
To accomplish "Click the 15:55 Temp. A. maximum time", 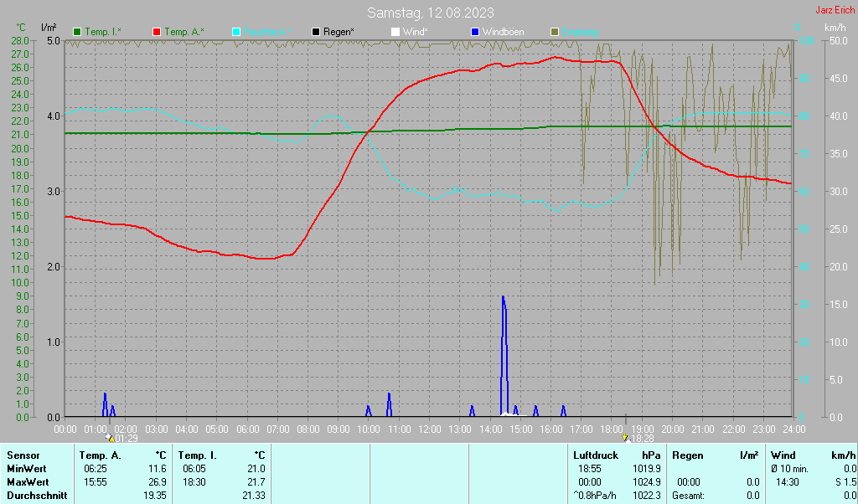I will pyautogui.click(x=96, y=483).
